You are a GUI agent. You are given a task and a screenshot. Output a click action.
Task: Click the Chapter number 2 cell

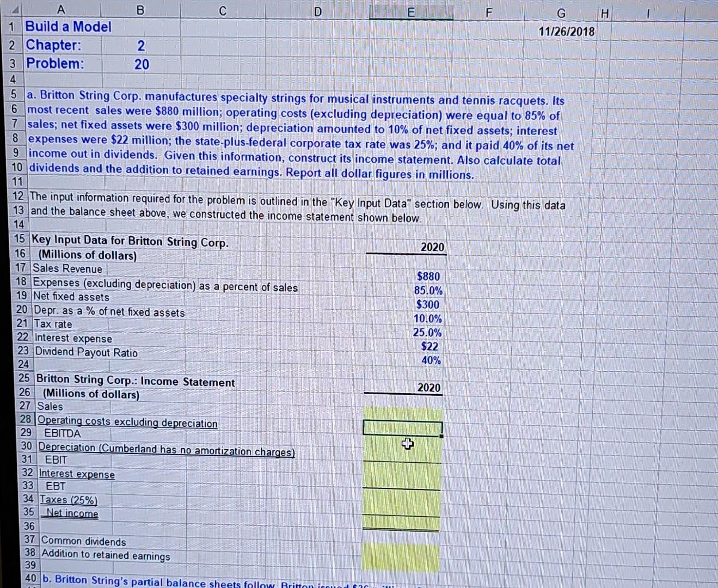140,45
